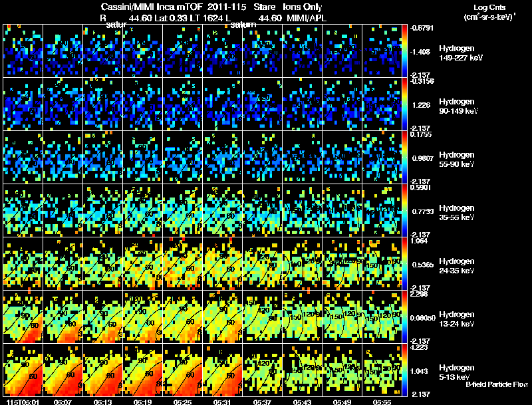Click the '05:37' time axis label
Viewport: 532px width, 405px height.
click(262, 402)
